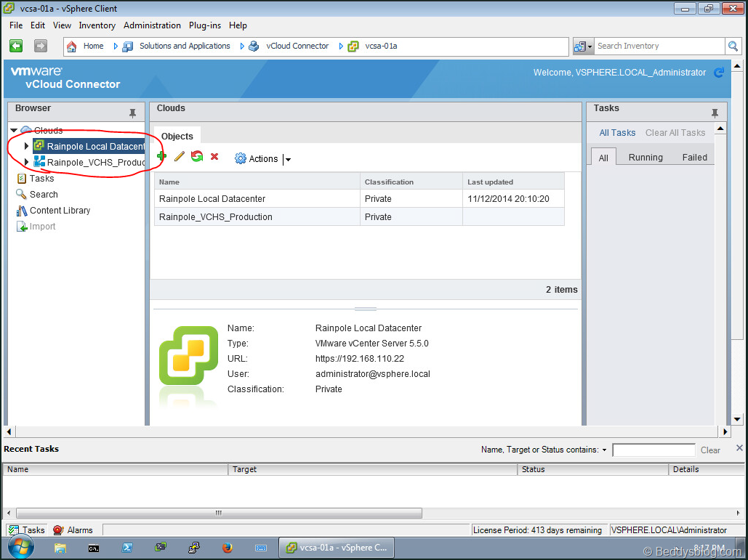This screenshot has width=748, height=560.
Task: Open Content Library in the Browser panel
Action: pyautogui.click(x=60, y=211)
